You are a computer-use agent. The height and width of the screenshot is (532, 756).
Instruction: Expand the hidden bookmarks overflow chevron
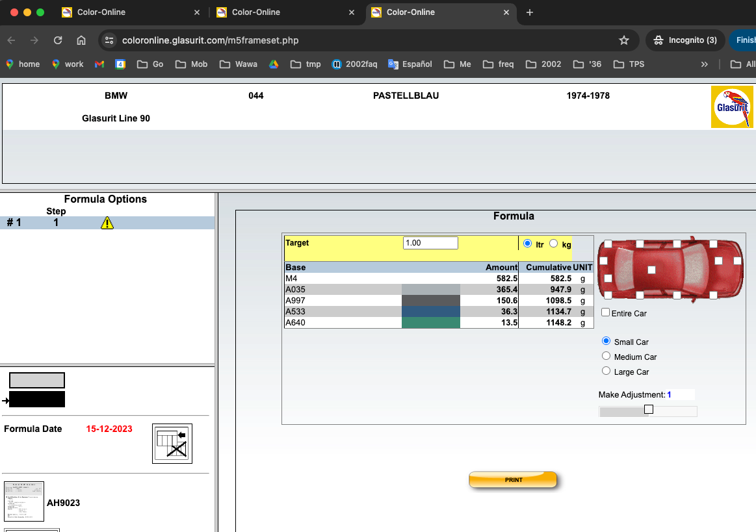[x=704, y=64]
